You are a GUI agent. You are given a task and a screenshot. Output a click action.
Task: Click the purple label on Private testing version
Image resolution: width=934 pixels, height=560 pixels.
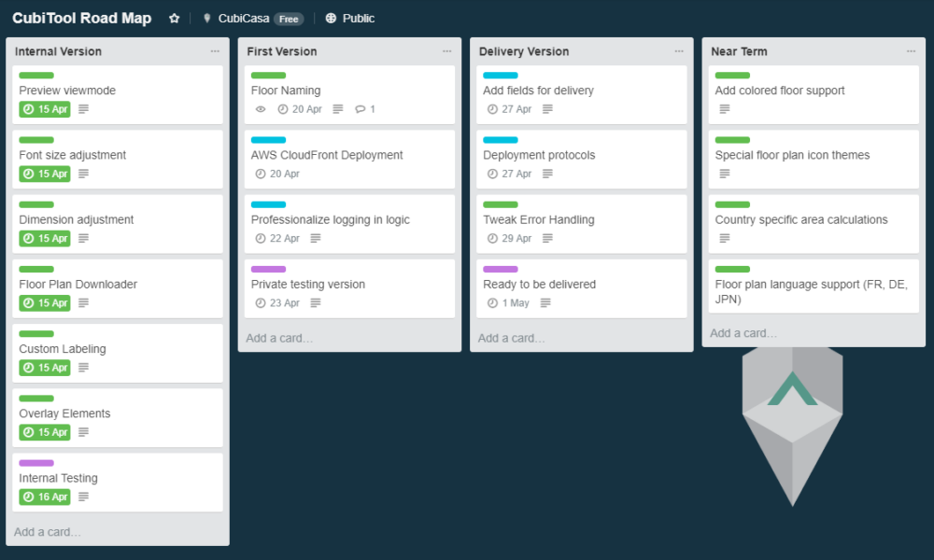pyautogui.click(x=269, y=269)
